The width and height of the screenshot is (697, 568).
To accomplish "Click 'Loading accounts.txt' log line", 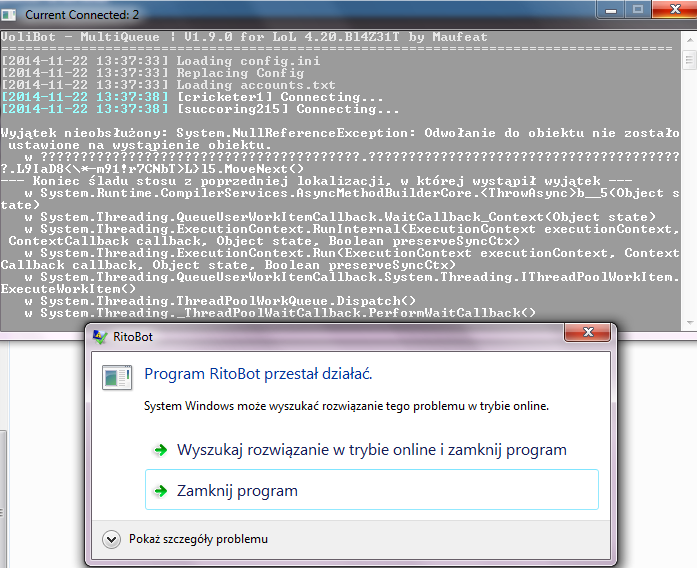I will pos(168,85).
